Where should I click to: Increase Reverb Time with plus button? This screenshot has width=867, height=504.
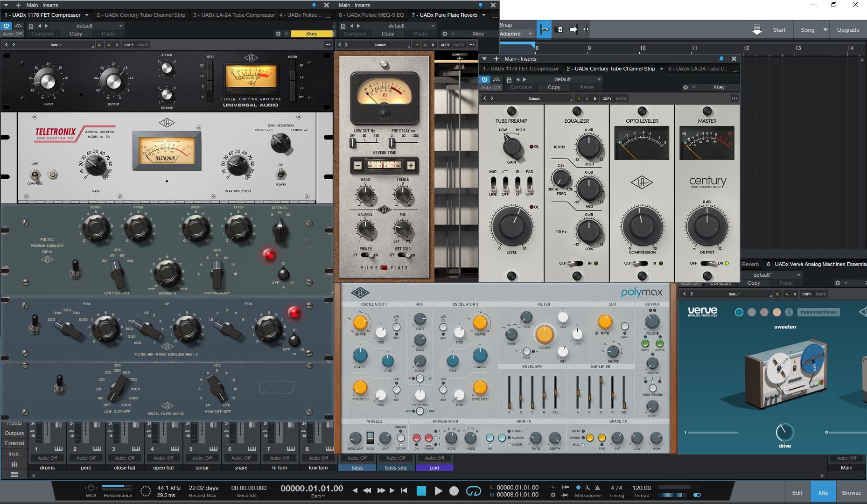point(411,165)
